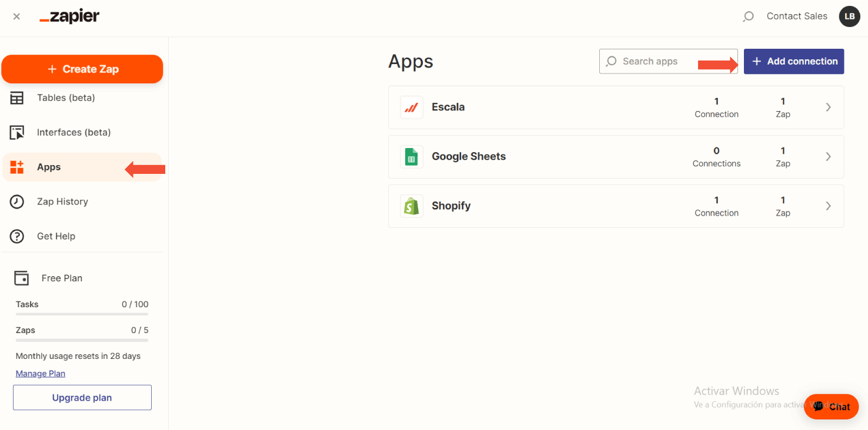Click 'Monthly usage resets in 28 days'
The image size is (868, 430).
[x=78, y=356]
